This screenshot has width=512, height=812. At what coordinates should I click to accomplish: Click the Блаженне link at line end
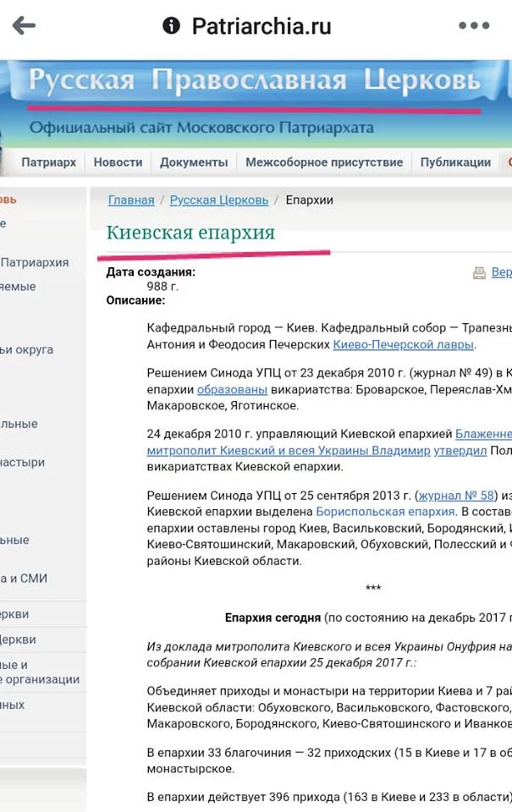483,434
